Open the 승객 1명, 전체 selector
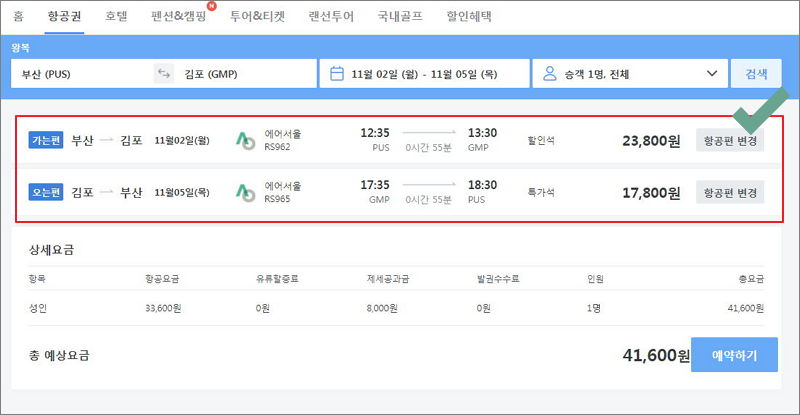 point(630,74)
